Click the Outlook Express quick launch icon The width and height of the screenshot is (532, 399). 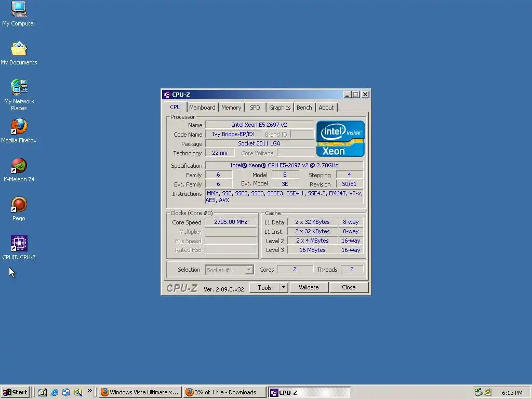[x=66, y=393]
